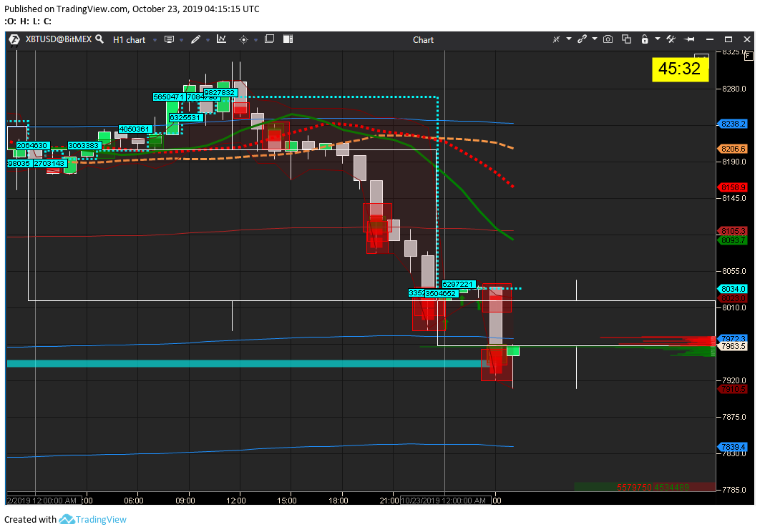Expand the dropdown beside the snap arrows icon
The height and width of the screenshot is (532, 760).
(x=568, y=39)
